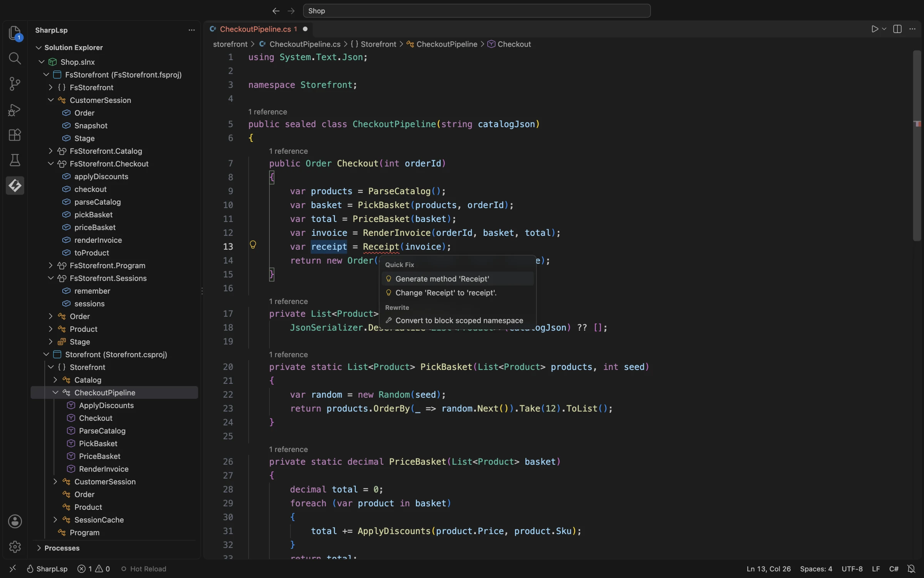
Task: Expand the FsStorefront.Program node
Action: pos(50,265)
